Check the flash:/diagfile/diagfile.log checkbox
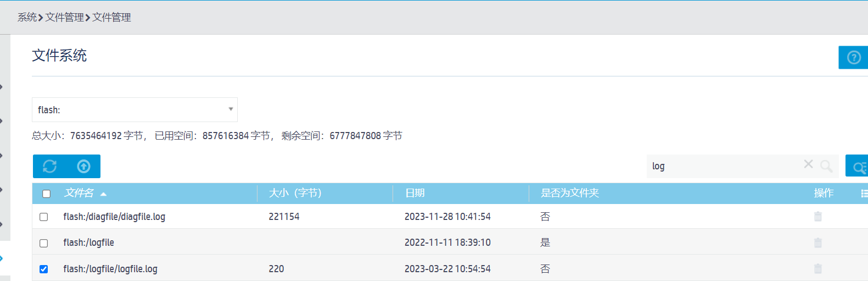 tap(44, 217)
